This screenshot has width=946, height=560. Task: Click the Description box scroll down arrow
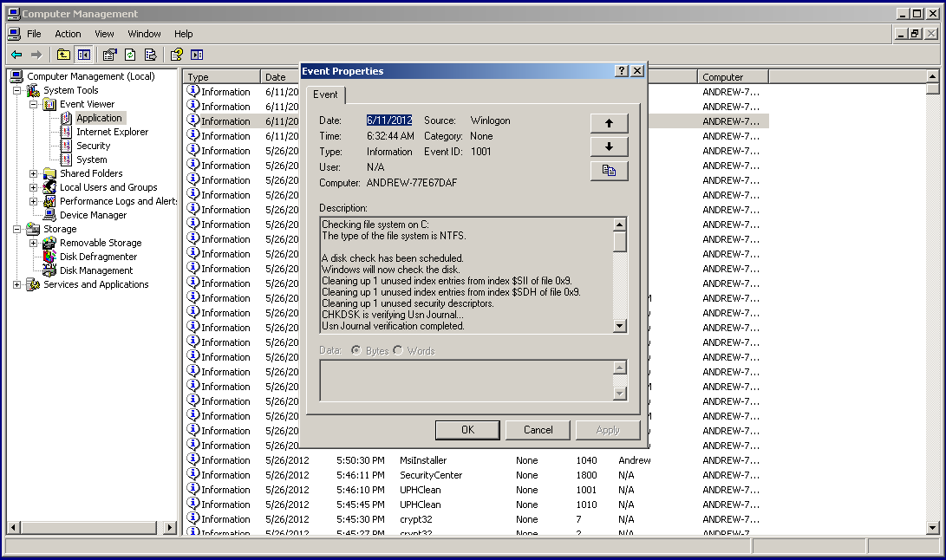(619, 326)
